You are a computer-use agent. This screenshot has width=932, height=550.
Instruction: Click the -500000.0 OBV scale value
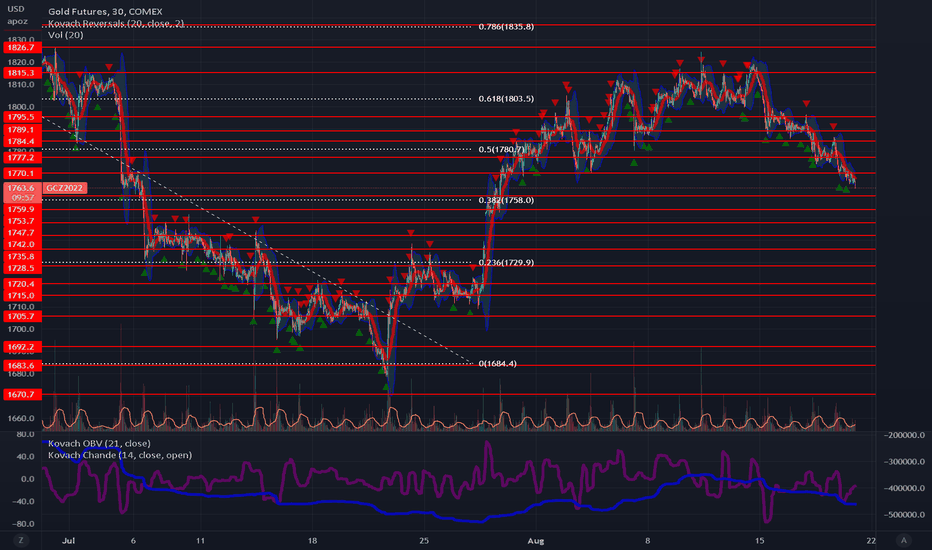(x=904, y=514)
